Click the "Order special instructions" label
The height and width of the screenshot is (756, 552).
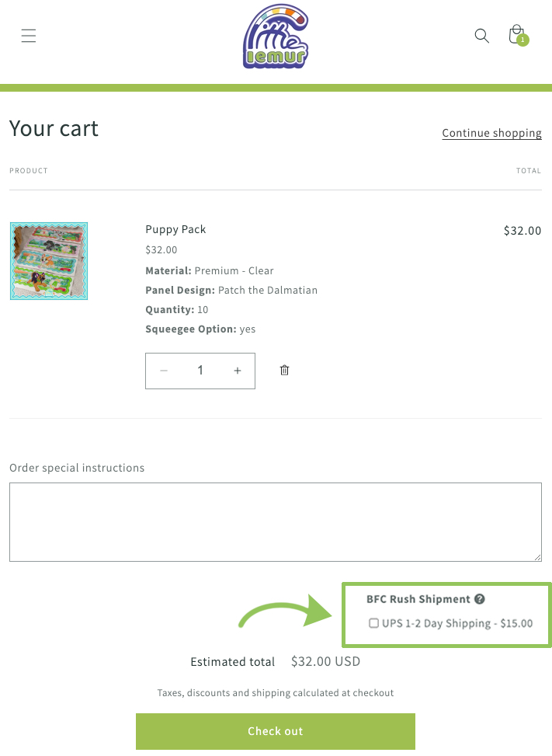click(77, 468)
